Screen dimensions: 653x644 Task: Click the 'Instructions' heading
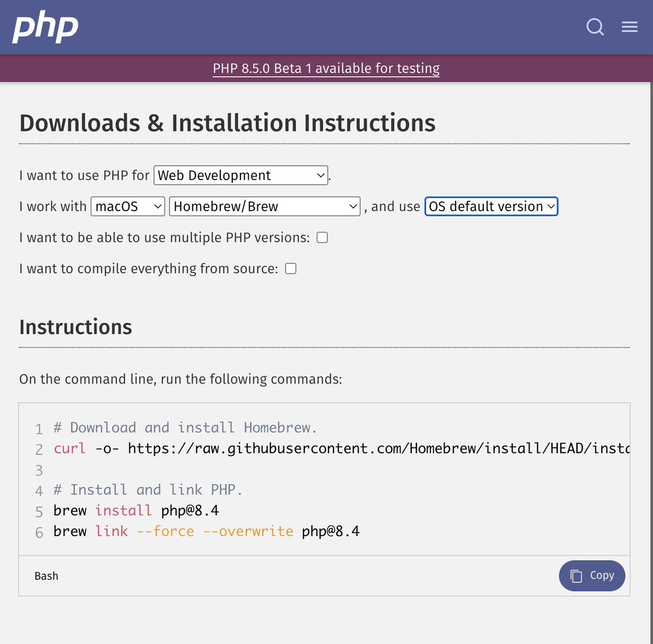pyautogui.click(x=76, y=327)
